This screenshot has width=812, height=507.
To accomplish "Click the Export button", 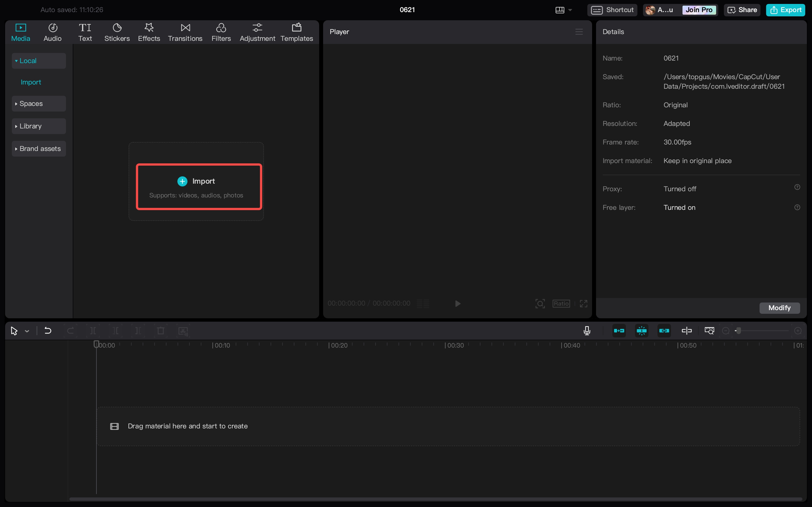I will pyautogui.click(x=785, y=10).
